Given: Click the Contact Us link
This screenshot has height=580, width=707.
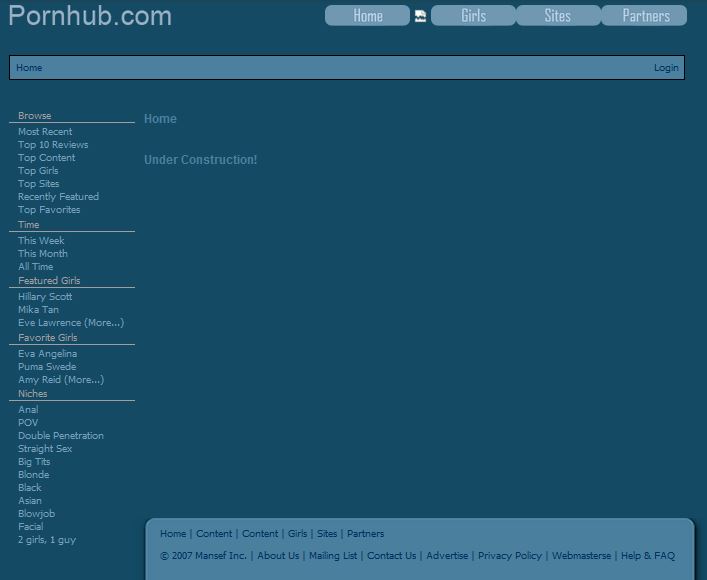Looking at the screenshot, I should pyautogui.click(x=391, y=556).
